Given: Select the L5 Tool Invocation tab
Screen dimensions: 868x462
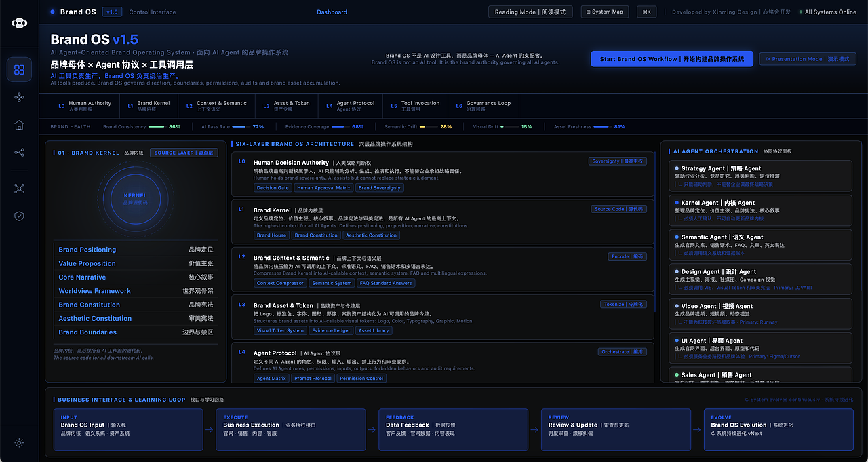Looking at the screenshot, I should 416,106.
